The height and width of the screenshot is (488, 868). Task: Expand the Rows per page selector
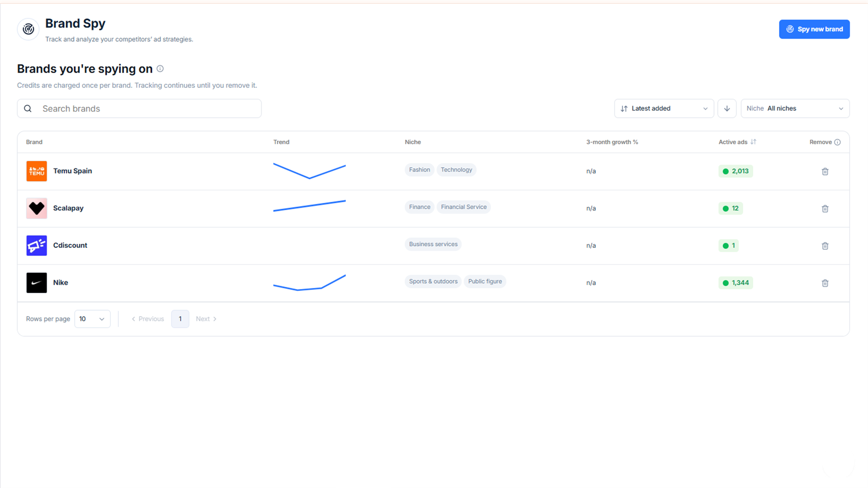(92, 319)
